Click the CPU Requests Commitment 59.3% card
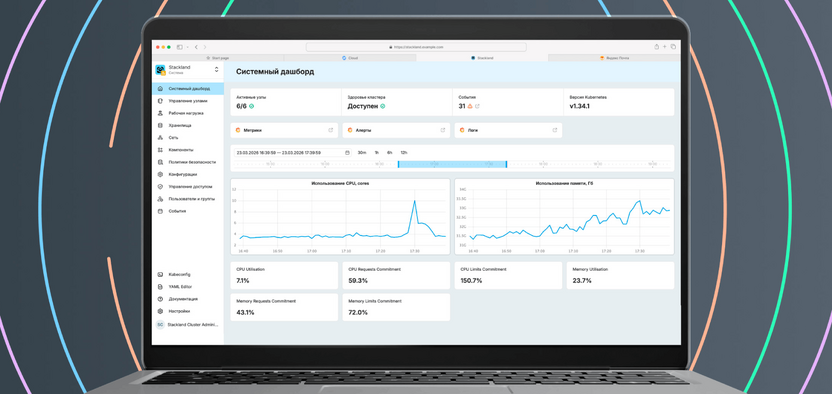This screenshot has height=394, width=832. (396, 275)
